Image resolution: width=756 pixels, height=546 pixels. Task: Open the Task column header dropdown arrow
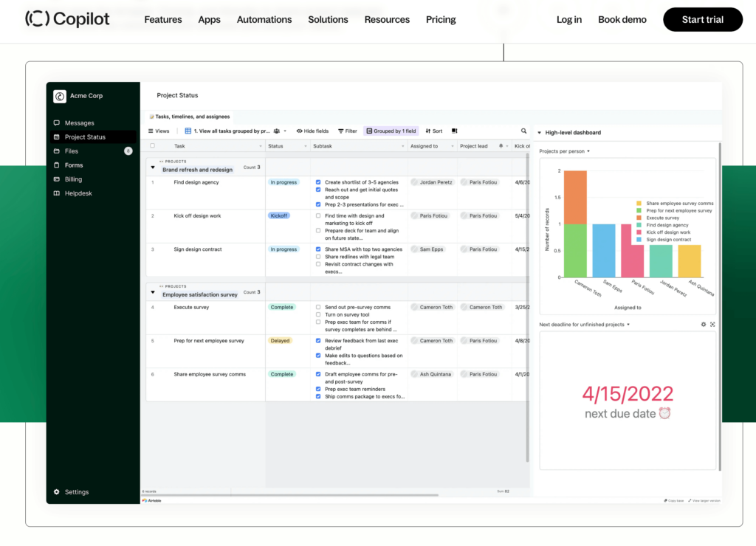(261, 146)
